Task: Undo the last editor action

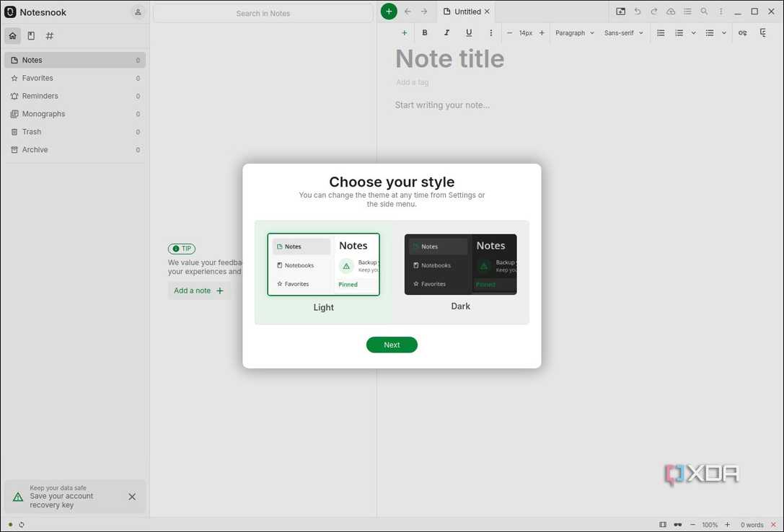Action: (638, 12)
